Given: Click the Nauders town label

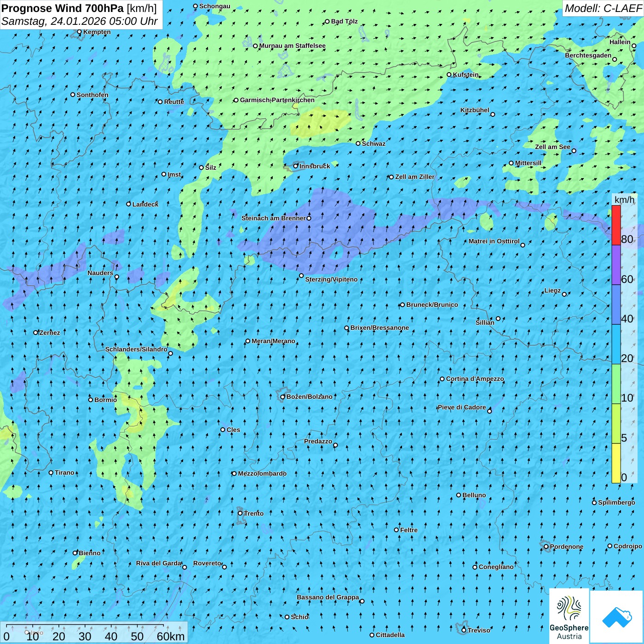Looking at the screenshot, I should 100,273.
